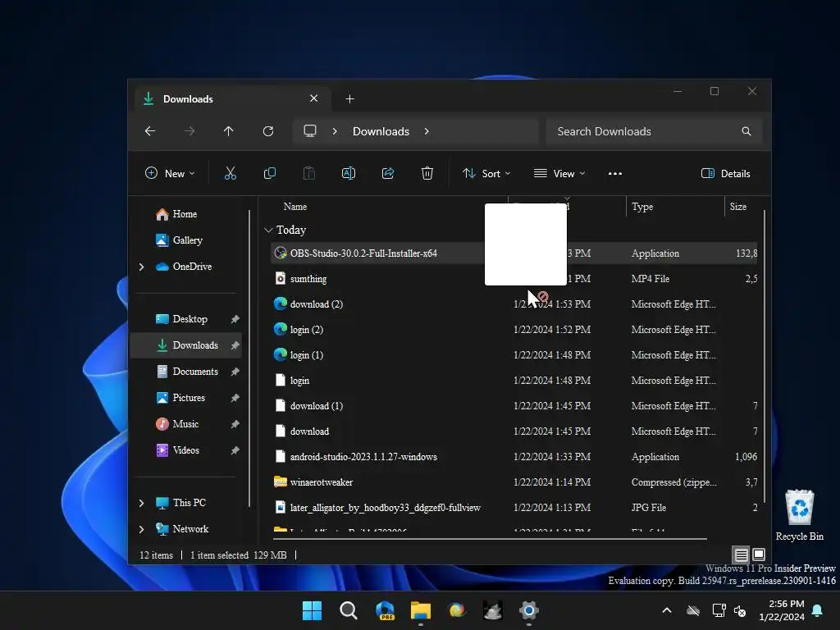Click the Rename icon in toolbar
The image size is (840, 630).
click(348, 173)
